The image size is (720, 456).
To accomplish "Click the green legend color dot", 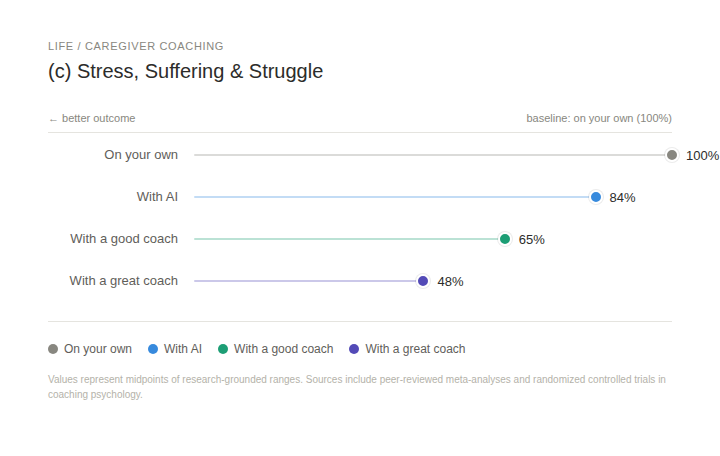I will point(223,349).
